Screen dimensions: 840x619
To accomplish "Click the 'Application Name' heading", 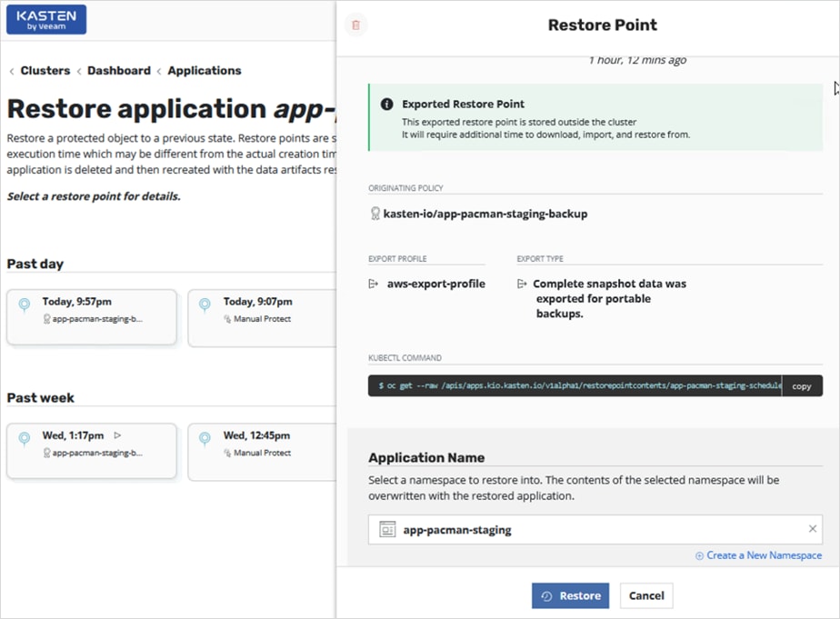I will (x=426, y=458).
